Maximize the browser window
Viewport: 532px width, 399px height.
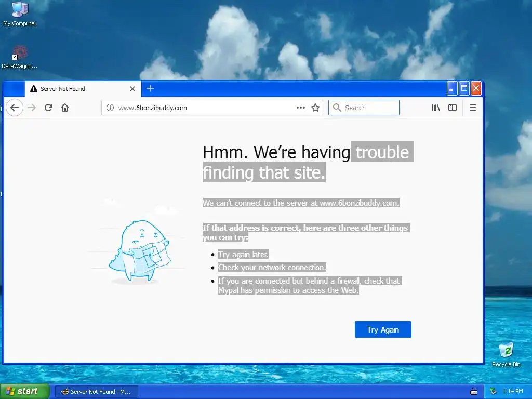pos(464,88)
